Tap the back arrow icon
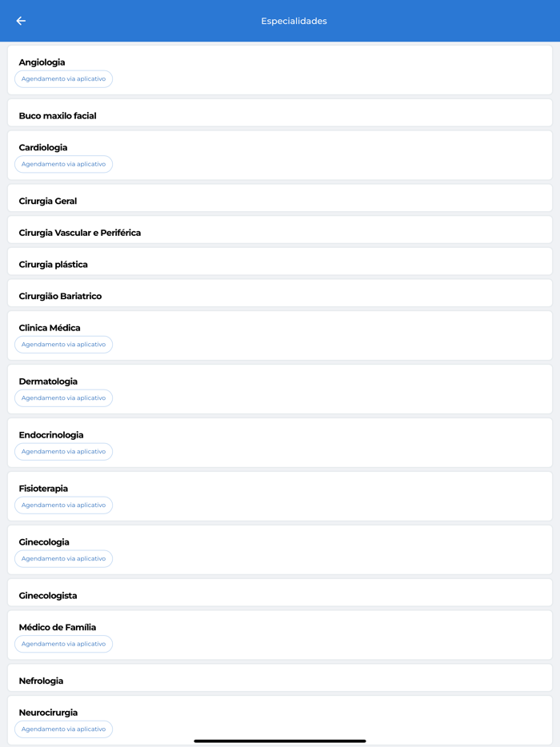This screenshot has height=747, width=560. 21,21
